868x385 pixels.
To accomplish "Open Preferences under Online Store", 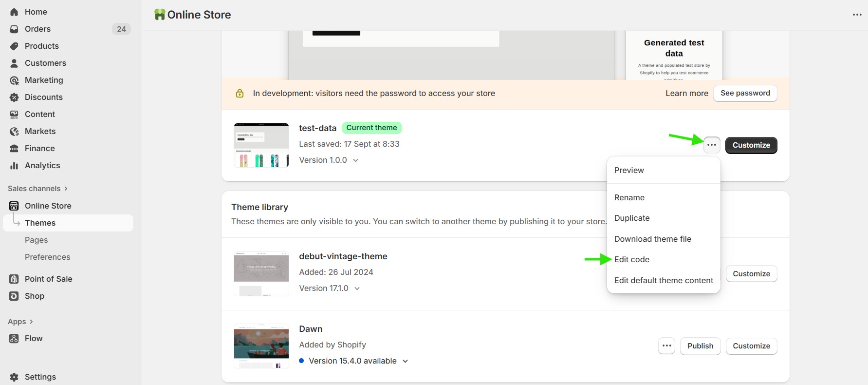I will pos(48,257).
